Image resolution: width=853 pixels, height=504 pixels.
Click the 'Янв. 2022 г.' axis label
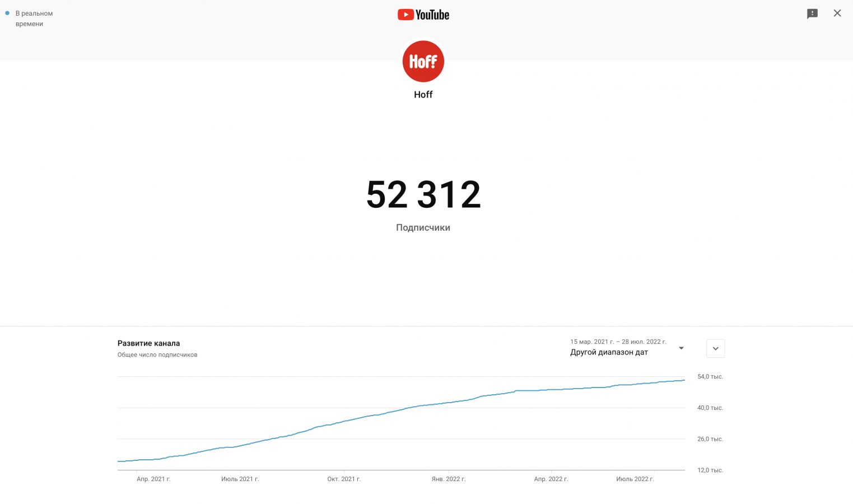[x=449, y=479]
